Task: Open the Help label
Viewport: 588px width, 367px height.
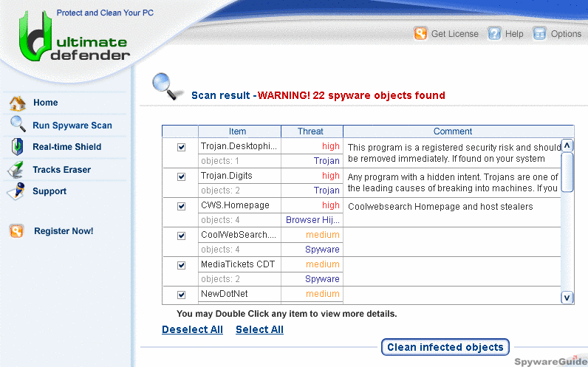Action: click(x=513, y=34)
